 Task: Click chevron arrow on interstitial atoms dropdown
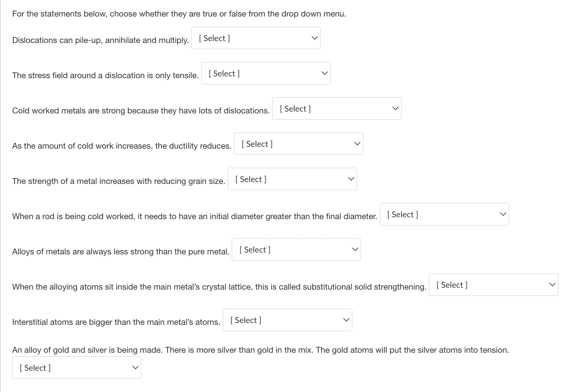coord(346,320)
